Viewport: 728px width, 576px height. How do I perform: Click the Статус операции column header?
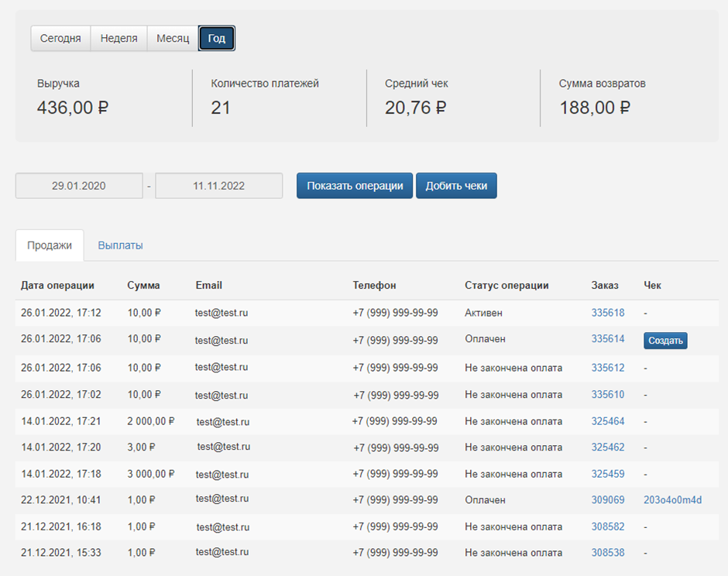(x=507, y=285)
